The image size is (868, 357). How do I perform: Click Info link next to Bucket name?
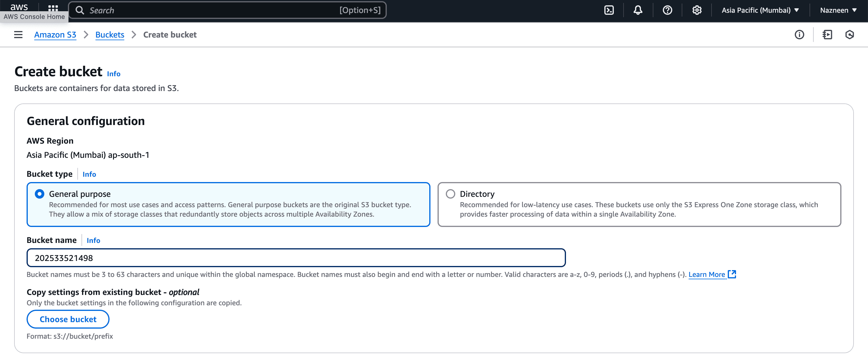click(93, 240)
